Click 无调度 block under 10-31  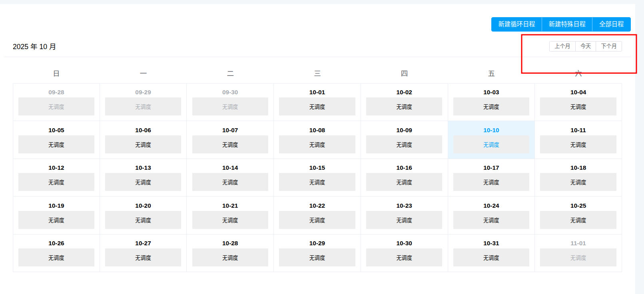point(491,258)
